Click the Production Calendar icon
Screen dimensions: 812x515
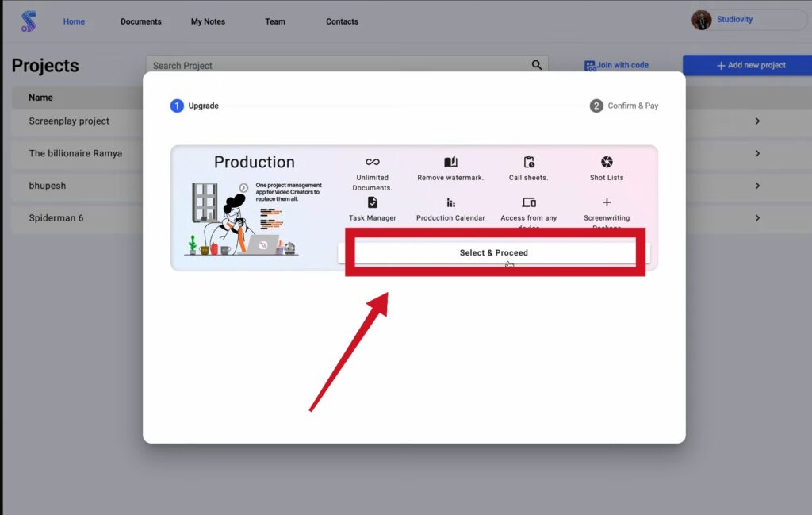[450, 202]
